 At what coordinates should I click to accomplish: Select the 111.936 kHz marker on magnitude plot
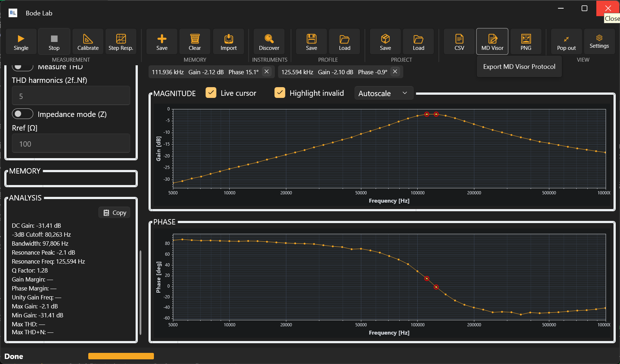pos(427,114)
